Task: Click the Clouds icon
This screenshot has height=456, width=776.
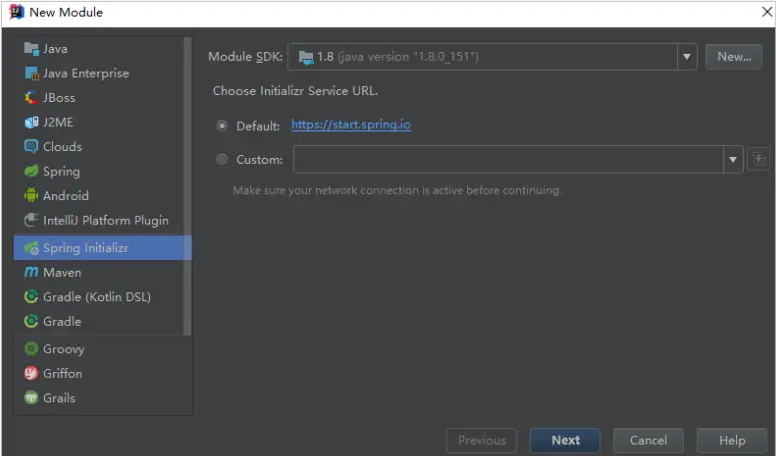Action: 31,147
